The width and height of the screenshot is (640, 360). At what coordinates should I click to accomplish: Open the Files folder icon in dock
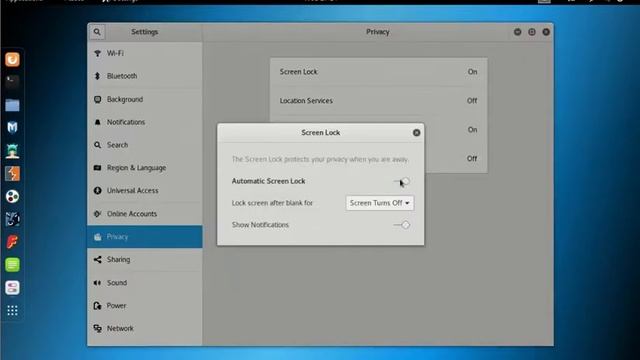pos(12,105)
